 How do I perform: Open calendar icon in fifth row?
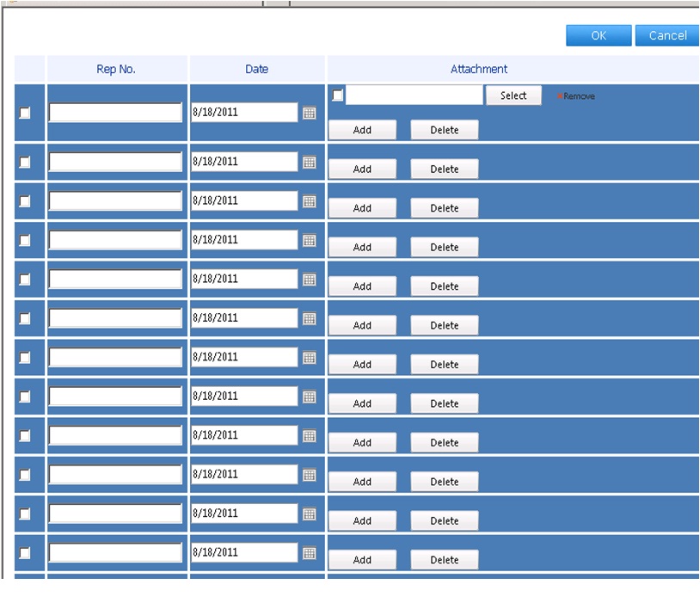tap(309, 280)
